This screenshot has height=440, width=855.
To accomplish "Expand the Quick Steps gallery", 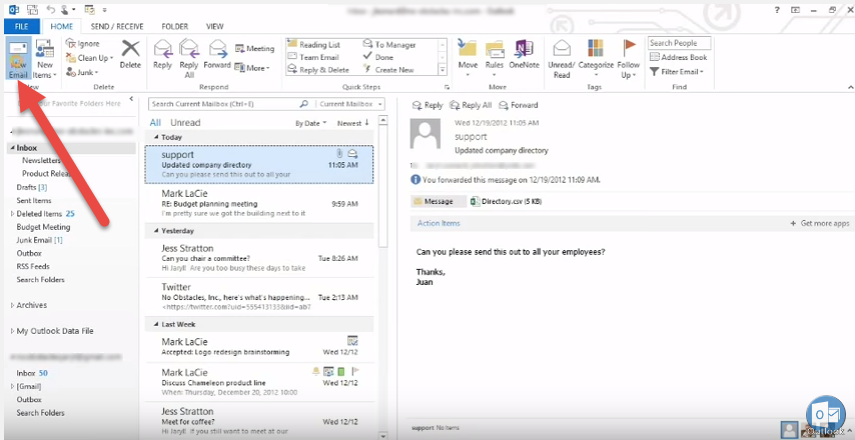I will [442, 70].
